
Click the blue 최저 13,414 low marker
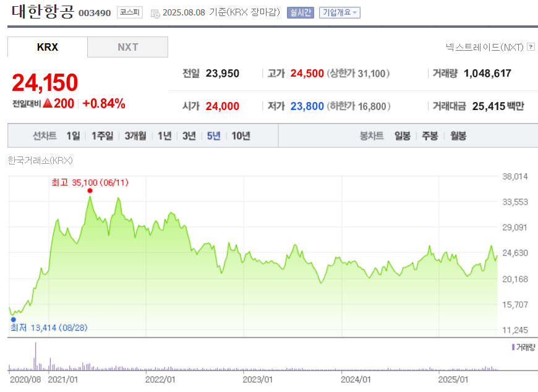pos(14,319)
